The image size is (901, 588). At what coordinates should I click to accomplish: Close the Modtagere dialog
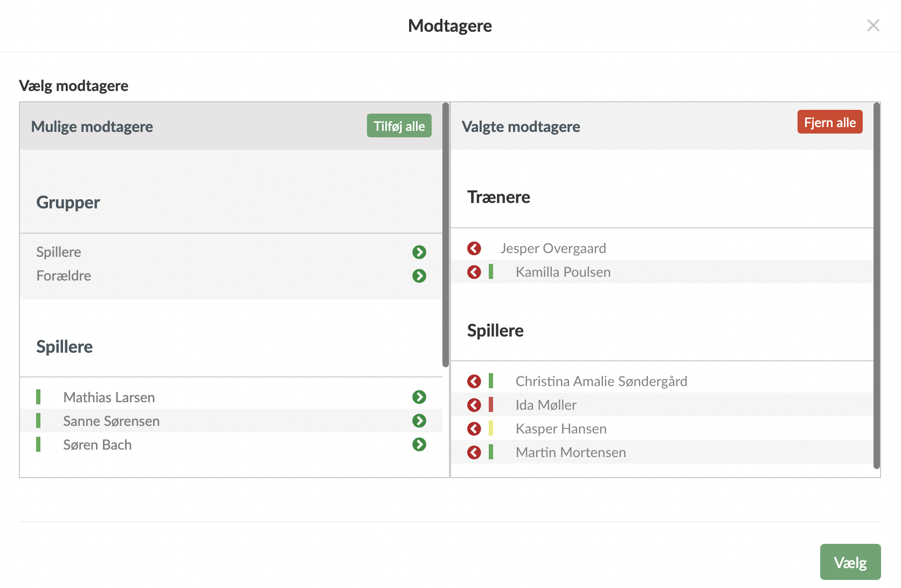[873, 25]
